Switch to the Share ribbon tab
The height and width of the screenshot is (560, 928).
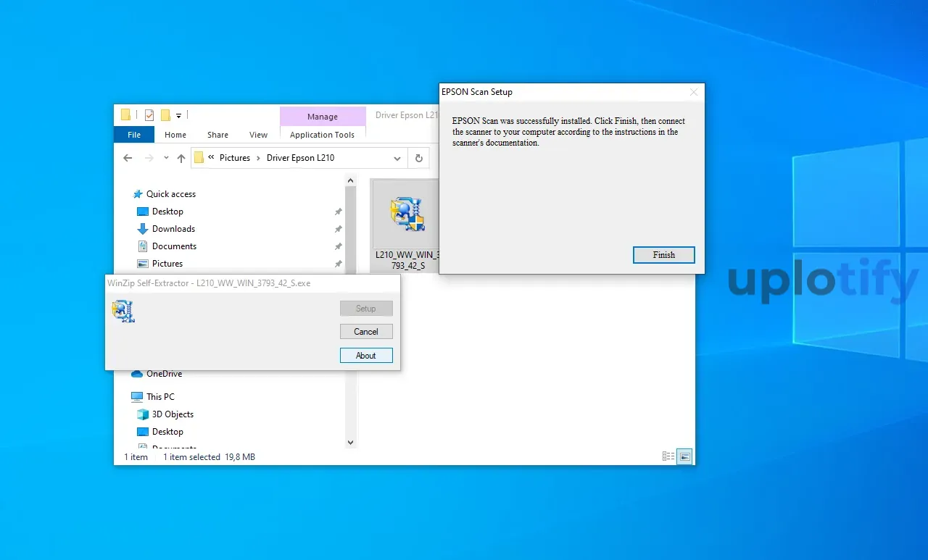pos(217,135)
